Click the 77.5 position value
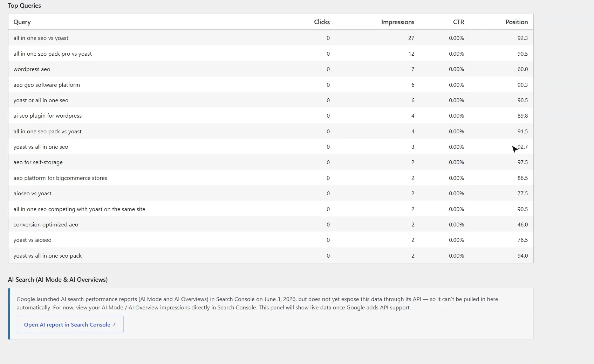 point(523,194)
